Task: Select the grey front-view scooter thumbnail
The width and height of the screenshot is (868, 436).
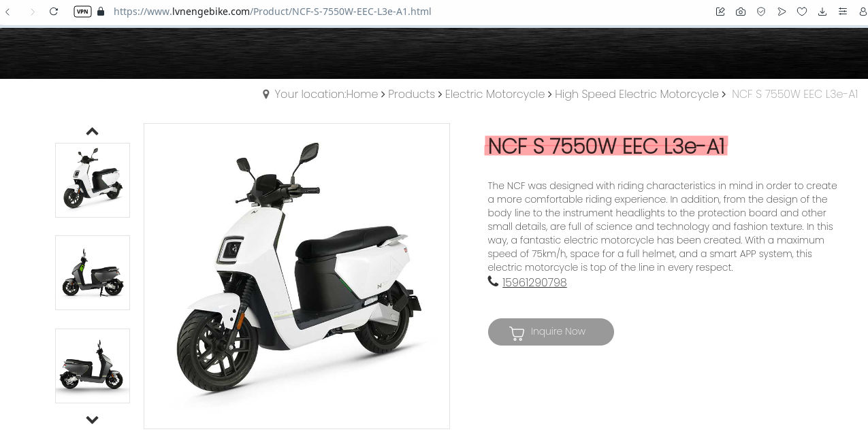Action: click(93, 273)
